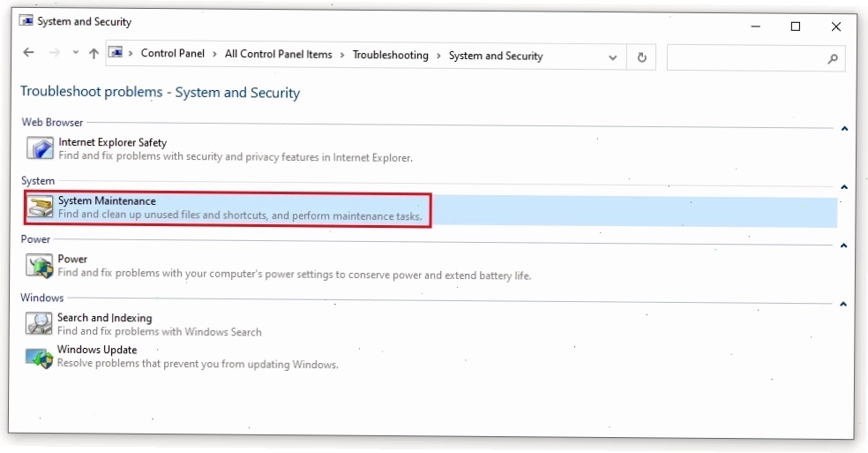Click the System group header
Viewport: 868px width, 453px height.
click(x=38, y=181)
